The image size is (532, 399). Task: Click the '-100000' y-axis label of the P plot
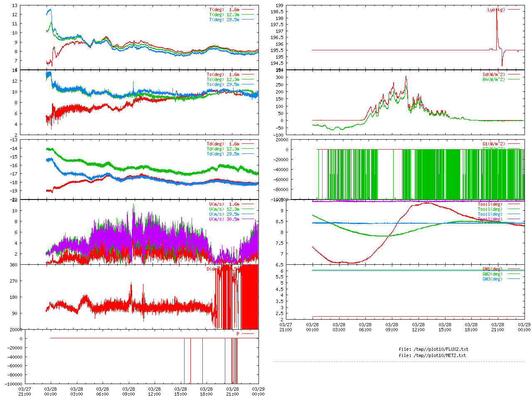pos(14,384)
